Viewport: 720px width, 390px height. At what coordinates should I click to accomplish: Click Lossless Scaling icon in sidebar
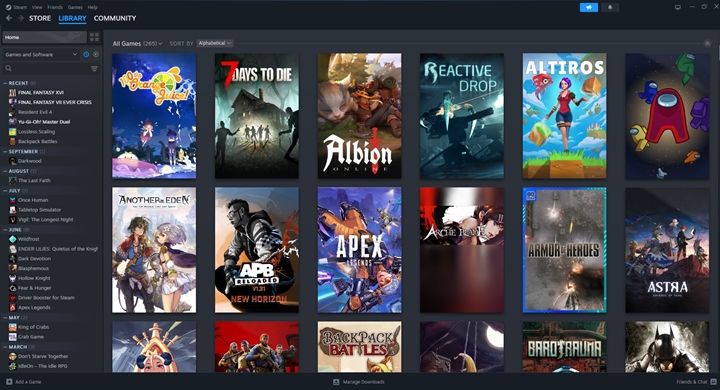tap(12, 131)
